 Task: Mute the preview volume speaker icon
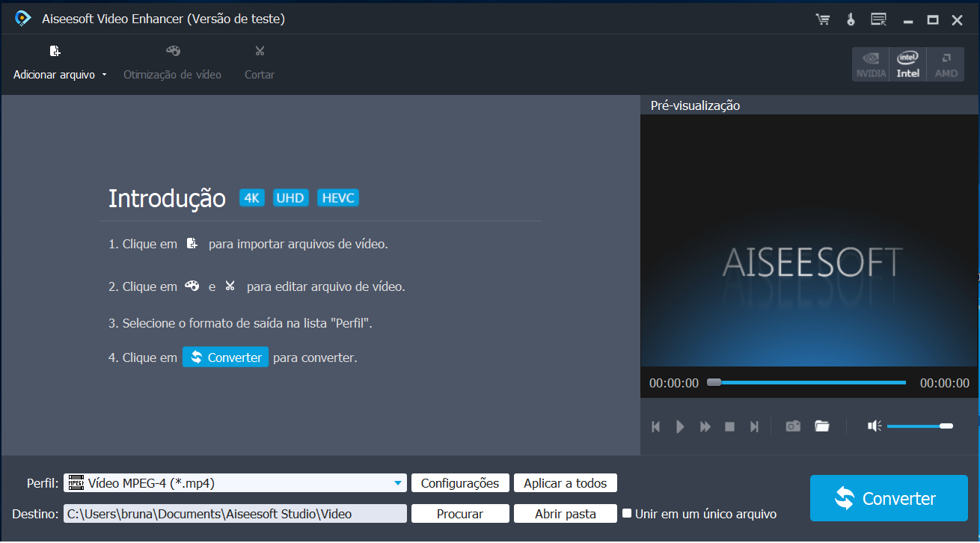coord(874,426)
